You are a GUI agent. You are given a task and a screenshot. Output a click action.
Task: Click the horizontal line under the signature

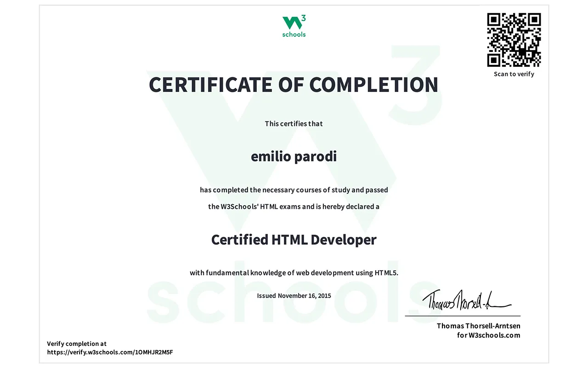pyautogui.click(x=462, y=316)
